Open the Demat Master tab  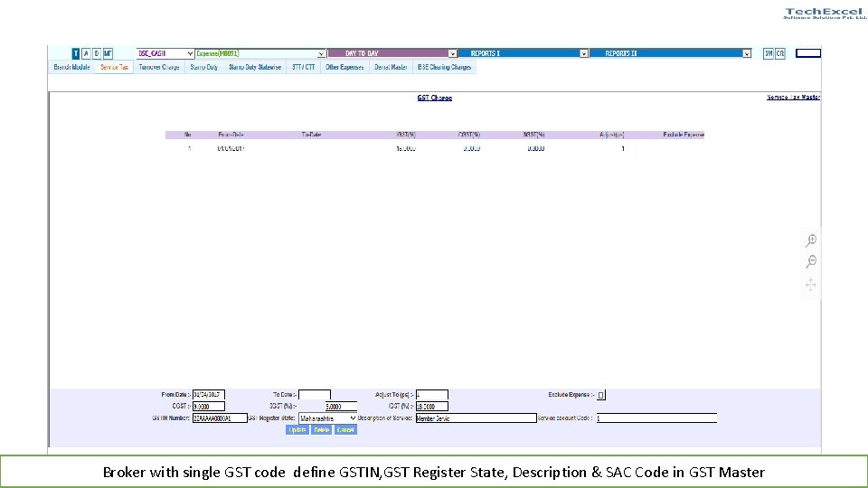coord(391,67)
